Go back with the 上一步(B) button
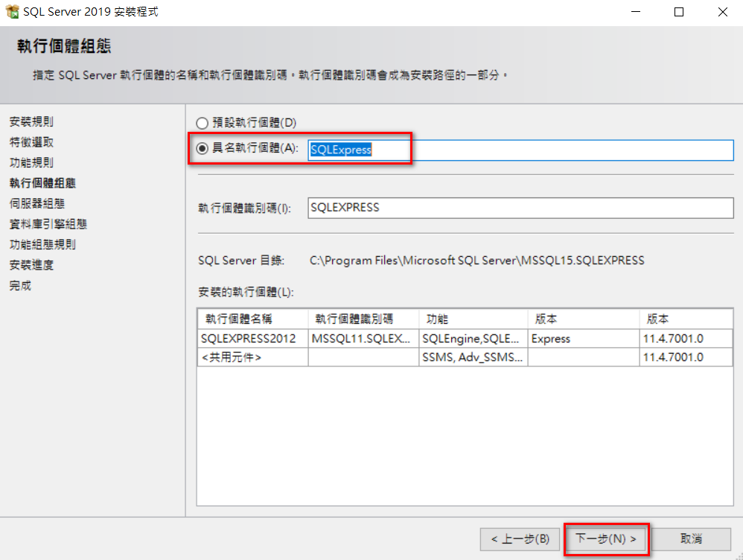Screen dimensions: 743x560 [x=520, y=539]
